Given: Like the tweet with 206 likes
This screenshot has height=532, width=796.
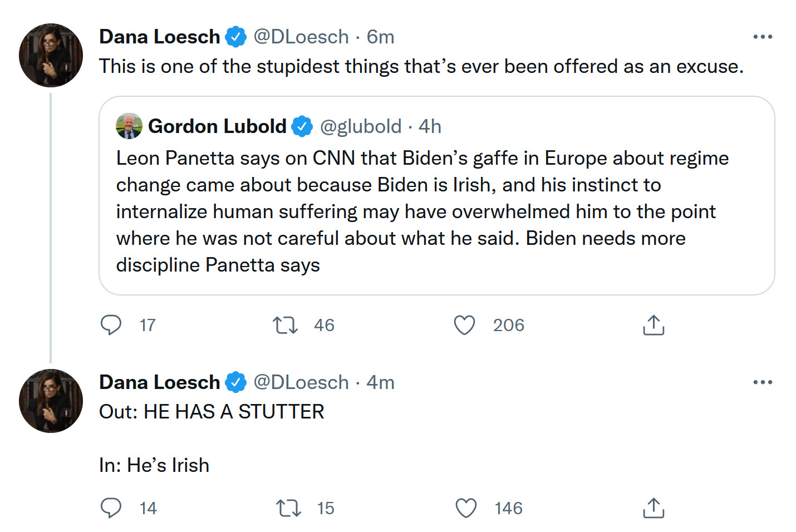Looking at the screenshot, I should click(x=464, y=324).
